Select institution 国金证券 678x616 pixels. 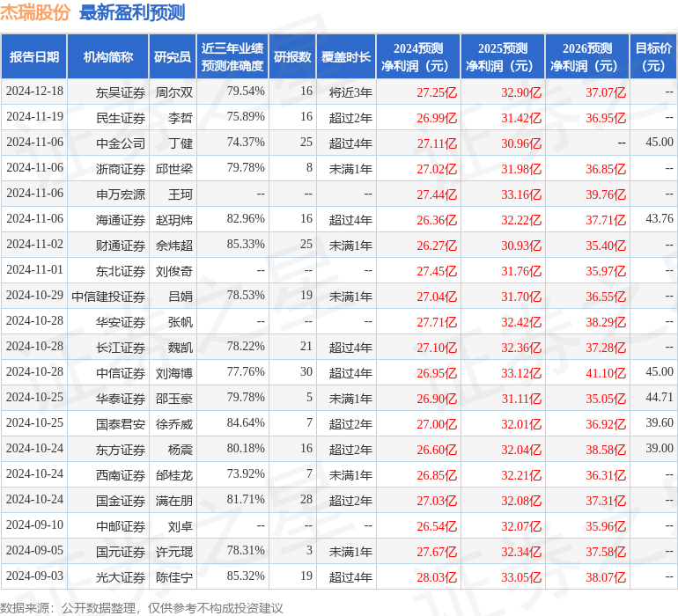[121, 501]
